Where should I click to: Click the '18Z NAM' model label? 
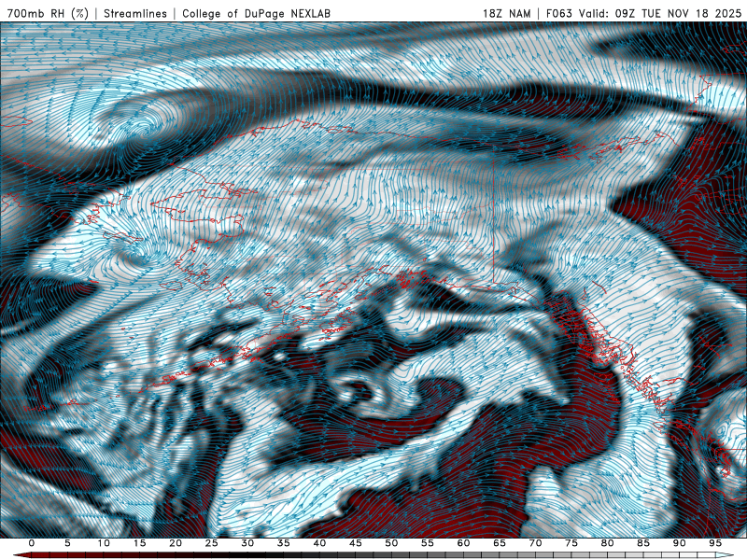506,13
